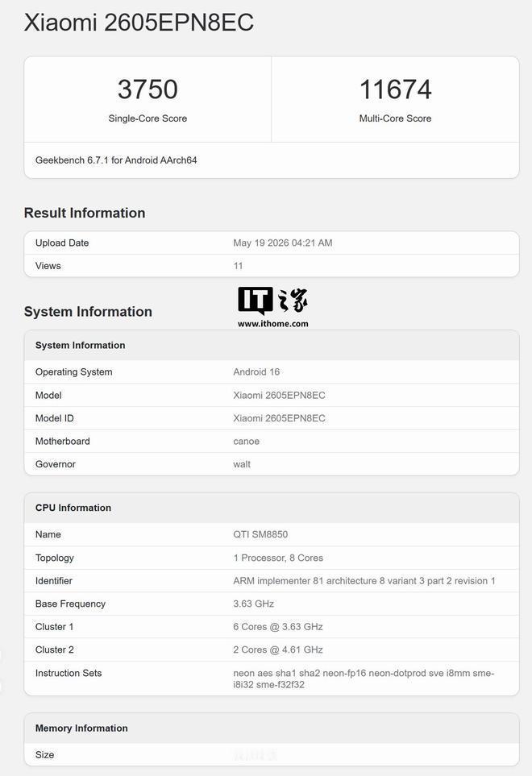
Task: Select the value 2 Cores @ 4.61 GHz
Action: click(278, 649)
